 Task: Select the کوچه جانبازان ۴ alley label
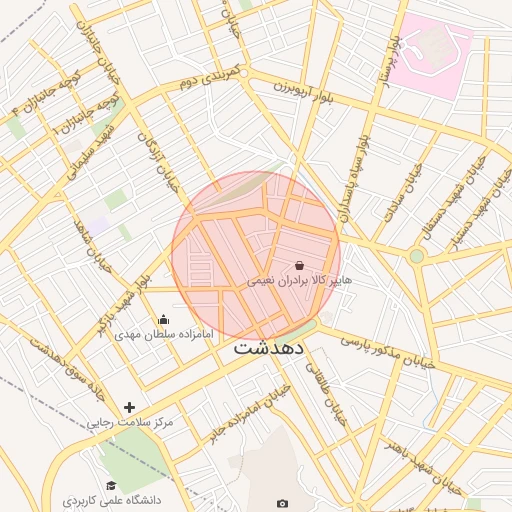46,93
